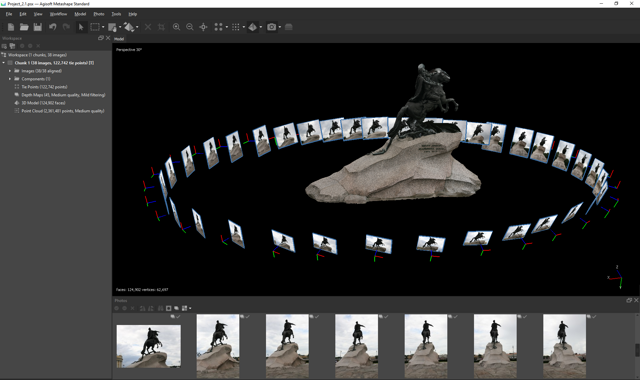
Task: Zoom out with the magnifier minus icon
Action: (190, 27)
